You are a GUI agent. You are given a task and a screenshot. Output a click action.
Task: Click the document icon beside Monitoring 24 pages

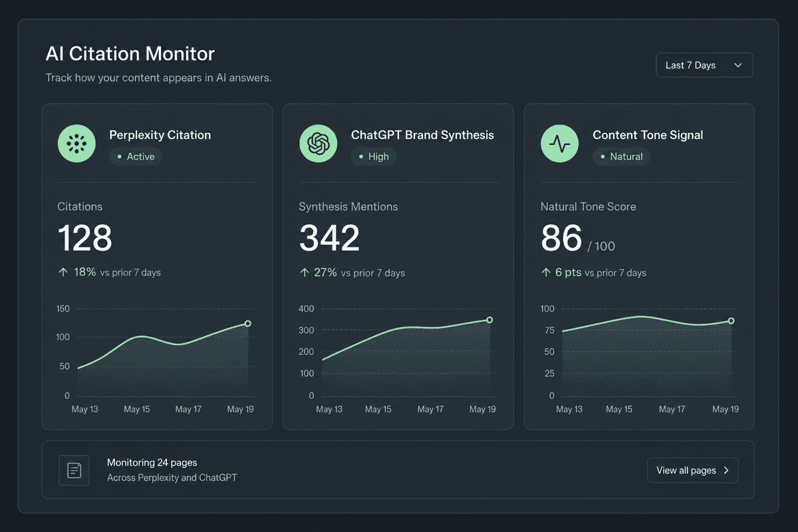[74, 470]
